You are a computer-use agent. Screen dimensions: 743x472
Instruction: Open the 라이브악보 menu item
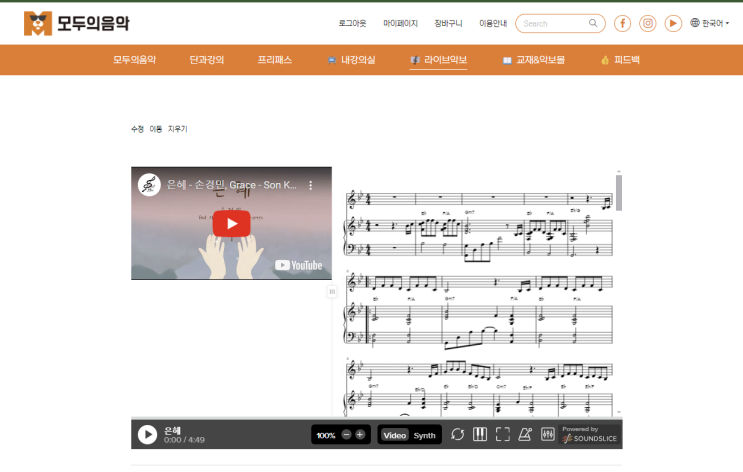pos(438,60)
